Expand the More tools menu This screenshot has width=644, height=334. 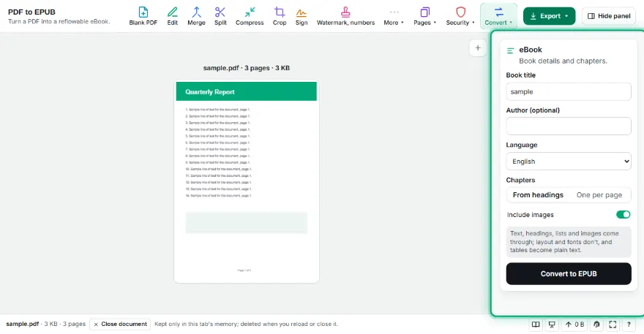click(394, 16)
